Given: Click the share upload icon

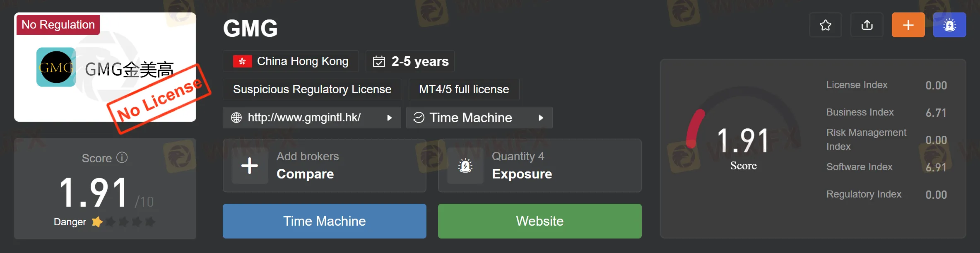Looking at the screenshot, I should pyautogui.click(x=867, y=25).
